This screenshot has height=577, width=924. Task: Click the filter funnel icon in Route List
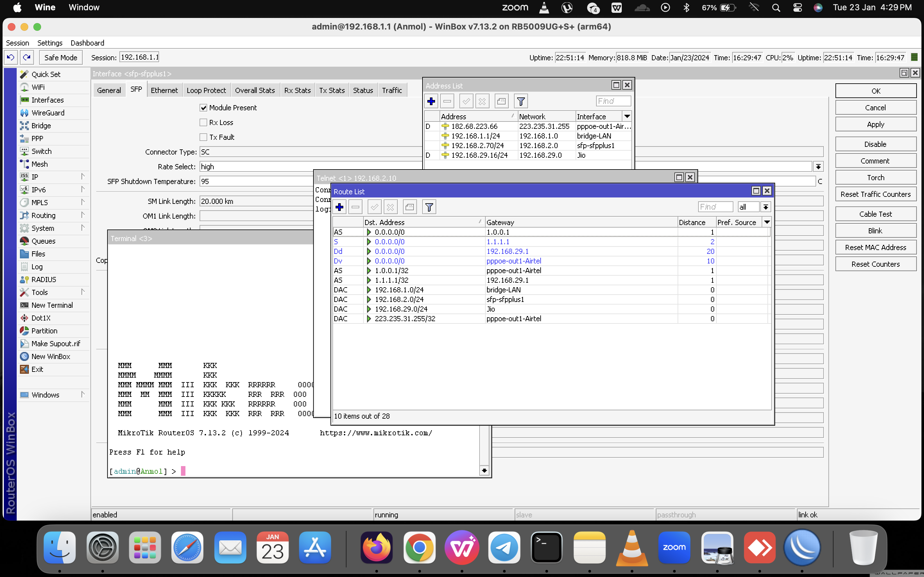tap(429, 207)
